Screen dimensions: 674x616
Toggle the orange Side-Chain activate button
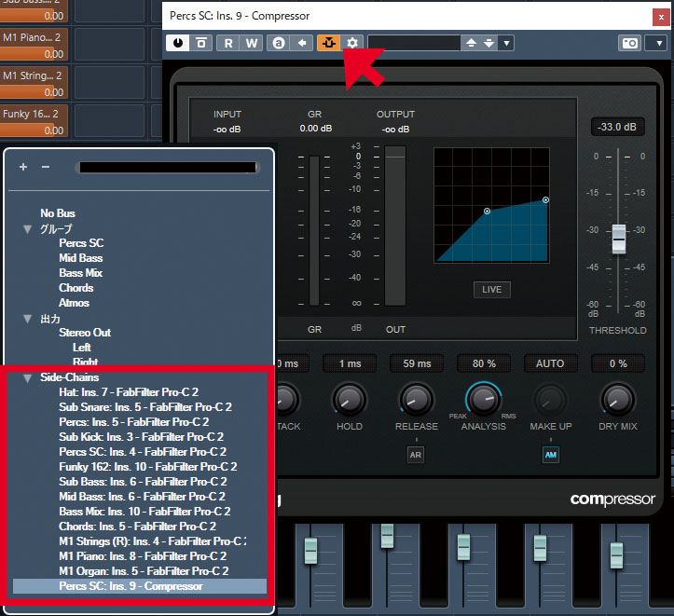(x=329, y=43)
